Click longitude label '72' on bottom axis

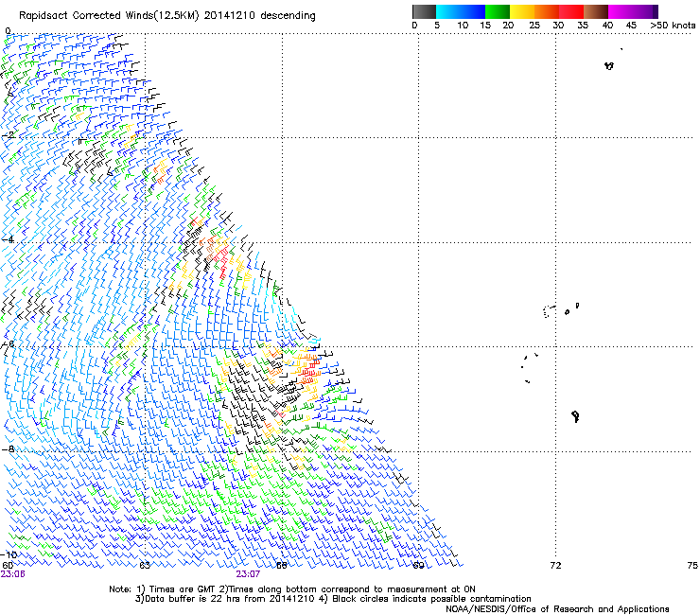coord(556,566)
